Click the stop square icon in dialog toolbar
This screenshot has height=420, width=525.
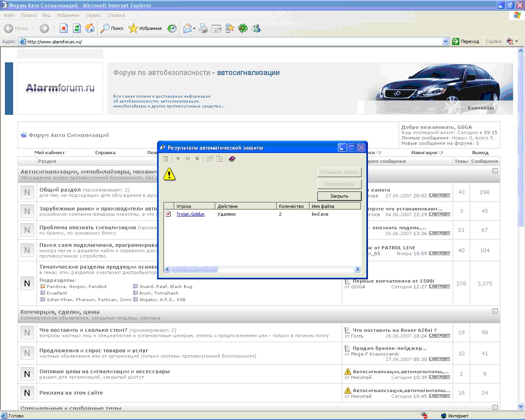[197, 159]
